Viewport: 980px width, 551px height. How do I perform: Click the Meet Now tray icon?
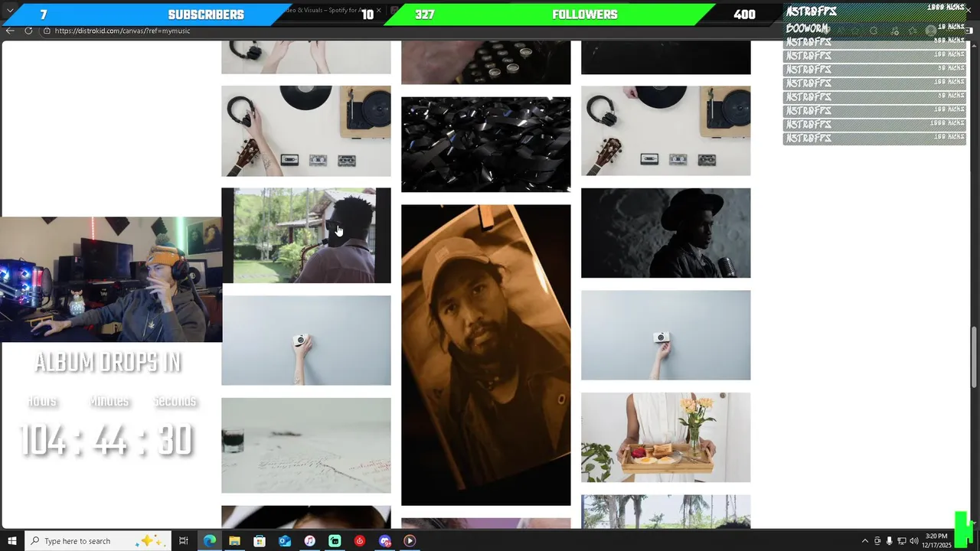tap(877, 541)
